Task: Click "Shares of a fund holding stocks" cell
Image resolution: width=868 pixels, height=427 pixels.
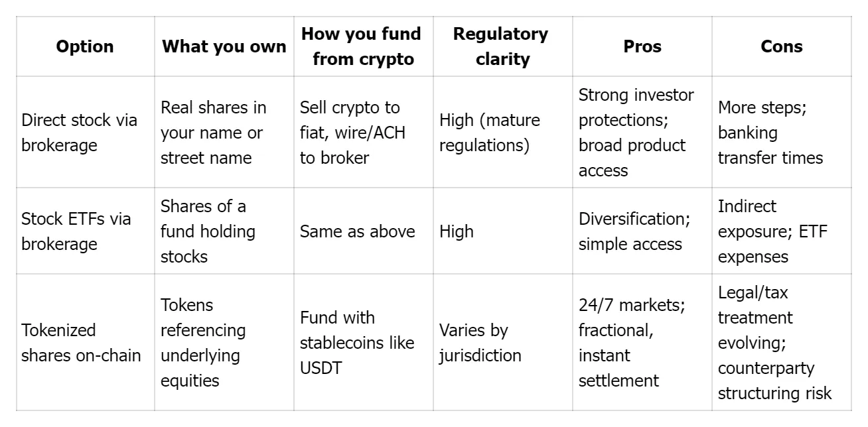Action: click(x=208, y=231)
